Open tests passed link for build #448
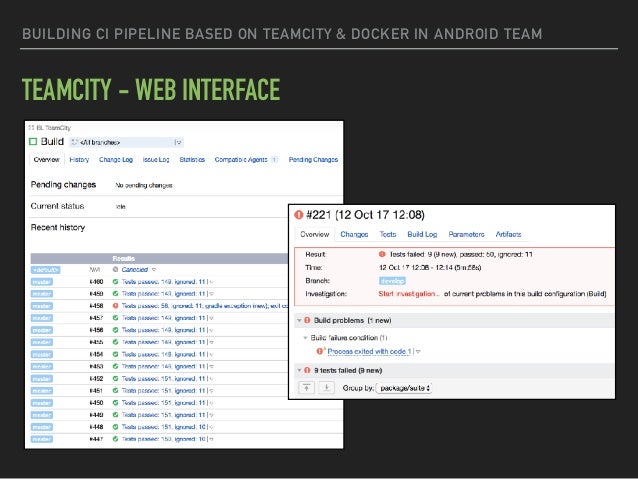The height and width of the screenshot is (479, 638). tap(164, 427)
